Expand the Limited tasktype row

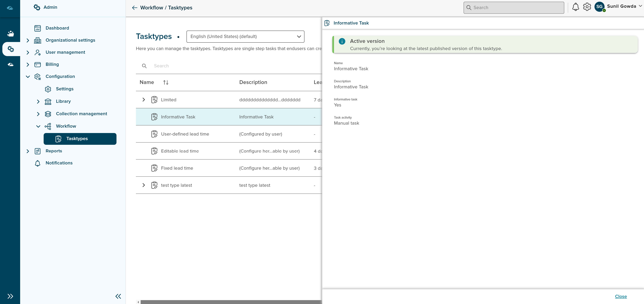point(144,100)
